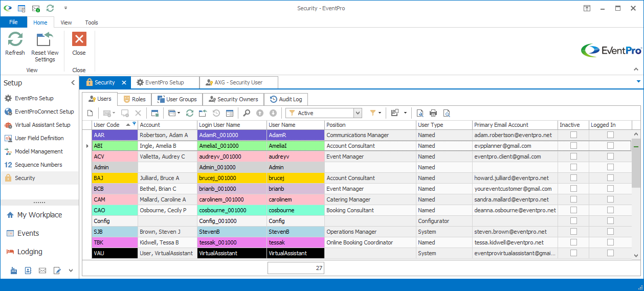Click the up arrow circle icon in grid toolbar

coord(260,113)
